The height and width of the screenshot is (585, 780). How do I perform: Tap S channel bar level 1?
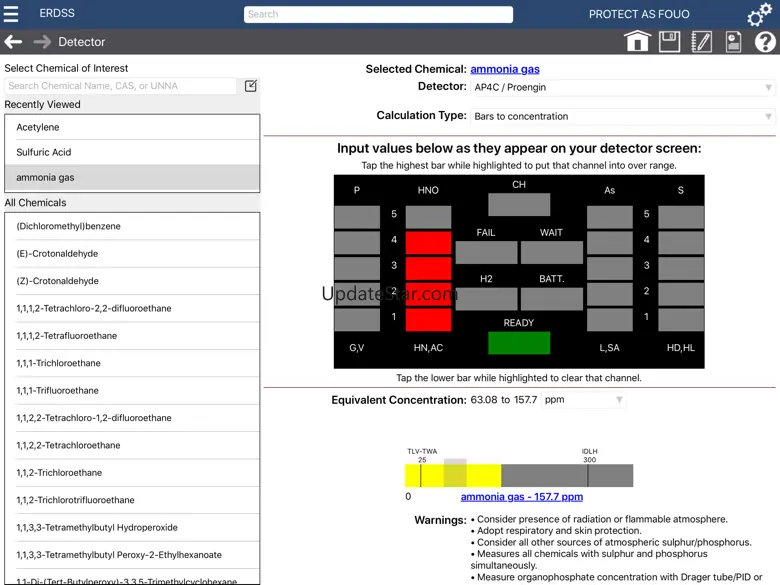click(681, 320)
